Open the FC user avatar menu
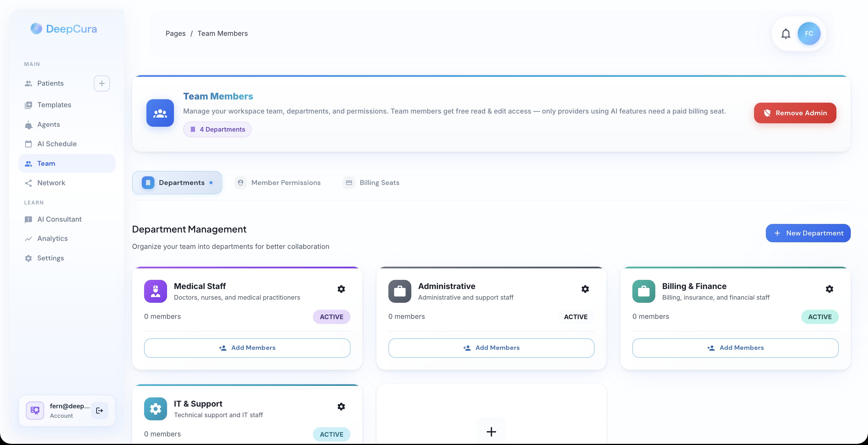 coord(809,34)
